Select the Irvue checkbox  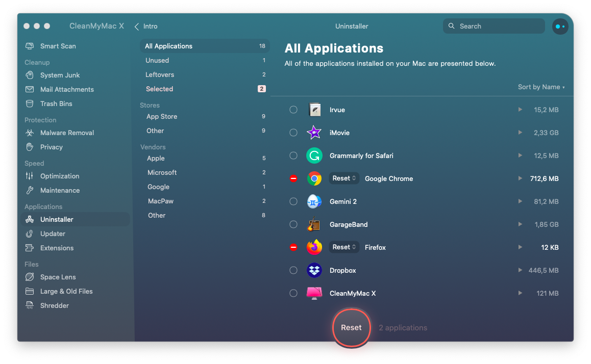(293, 110)
